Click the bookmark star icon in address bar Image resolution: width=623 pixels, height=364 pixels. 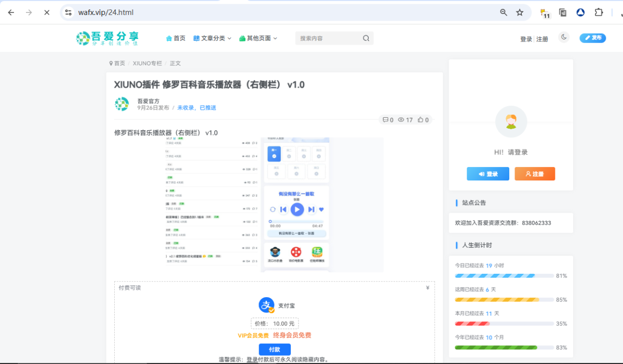click(x=520, y=12)
